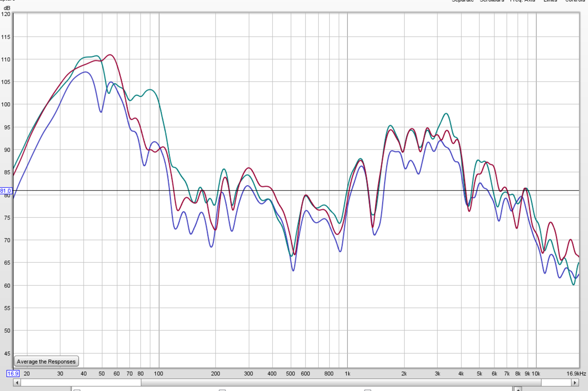The image size is (588, 391).
Task: Click the 100 label on the dB axis
Action: pyautogui.click(x=6, y=105)
